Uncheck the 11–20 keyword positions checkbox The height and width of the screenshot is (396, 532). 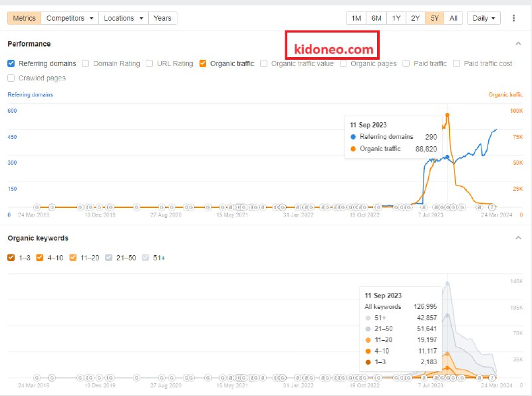(x=73, y=258)
